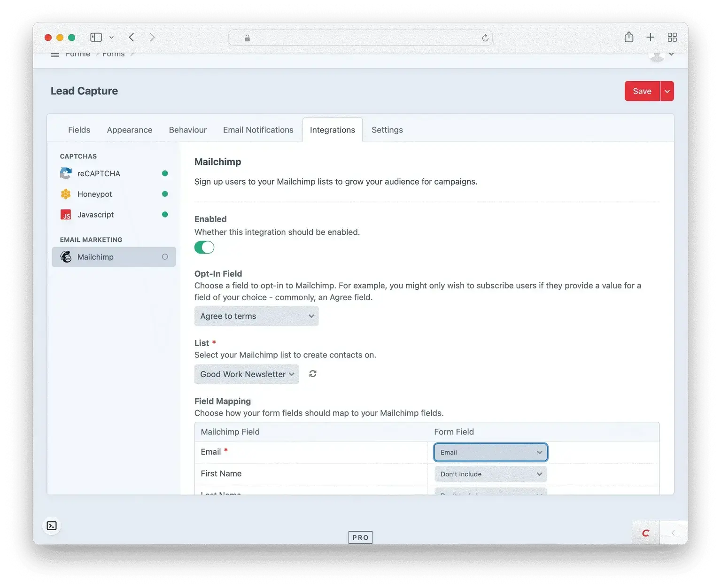Open the Behaviour tab
The image size is (721, 588).
(x=187, y=130)
